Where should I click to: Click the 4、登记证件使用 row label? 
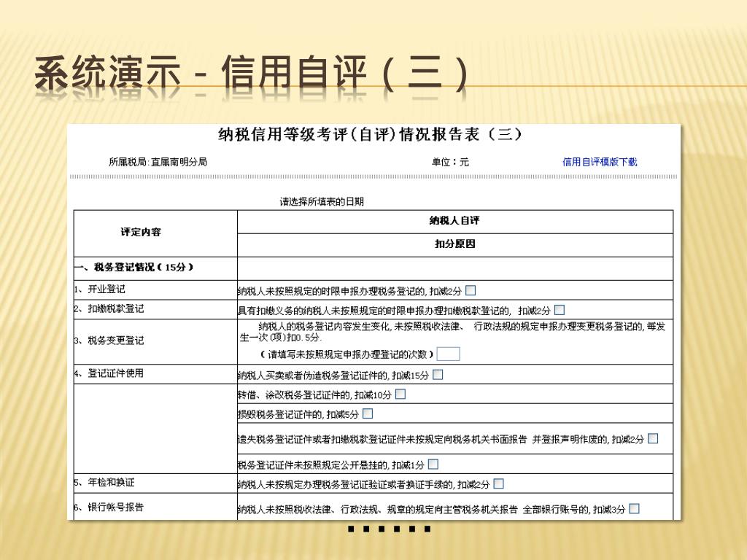point(109,373)
